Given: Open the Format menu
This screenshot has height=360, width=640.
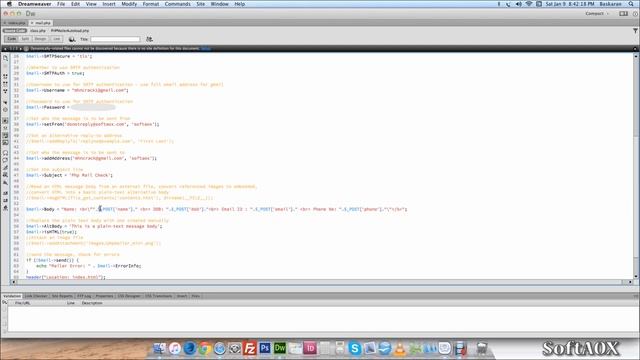Looking at the screenshot, I should (151, 4).
